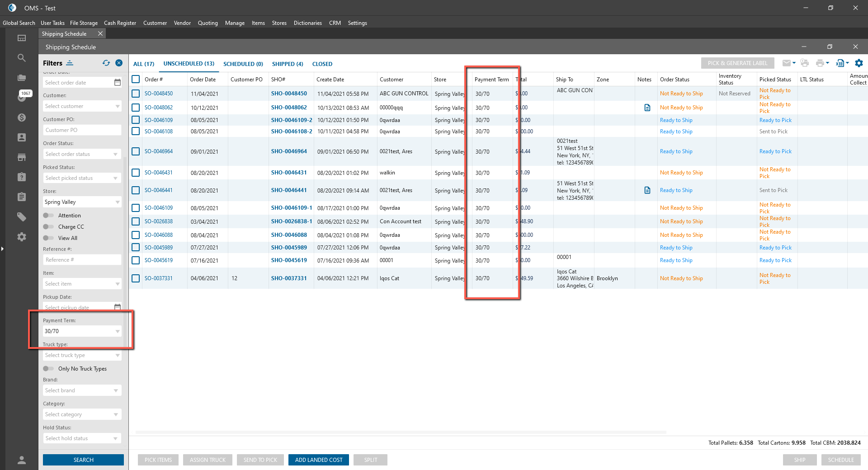This screenshot has height=470, width=868.
Task: Close the Shipping Schedule tab
Action: pyautogui.click(x=100, y=33)
